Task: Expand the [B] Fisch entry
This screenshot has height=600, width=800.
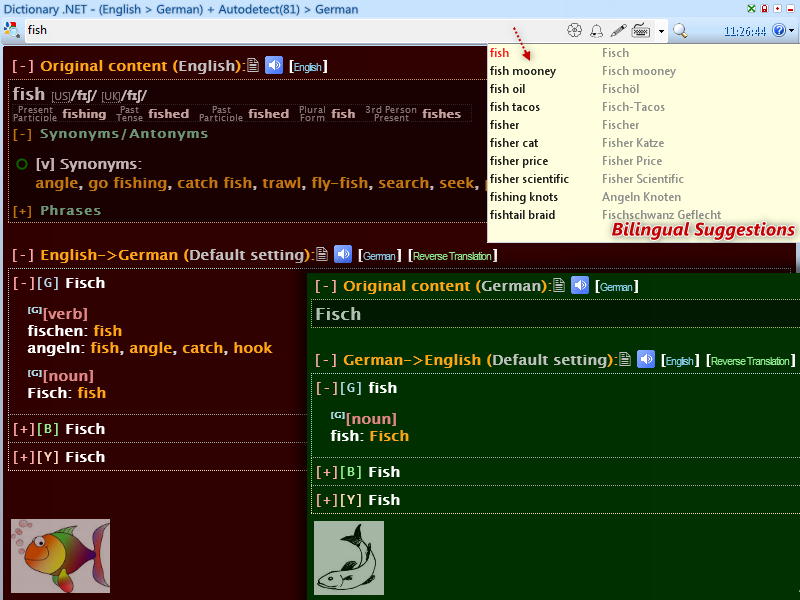Action: pos(23,429)
